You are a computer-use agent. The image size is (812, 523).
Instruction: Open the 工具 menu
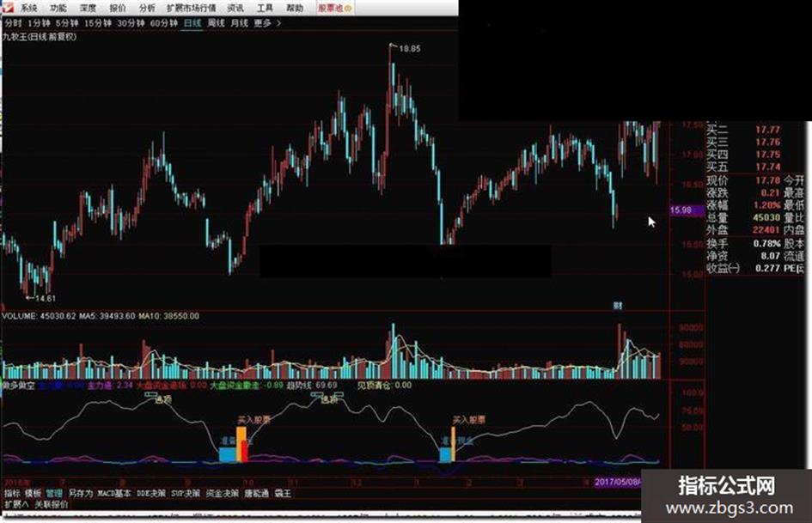265,8
